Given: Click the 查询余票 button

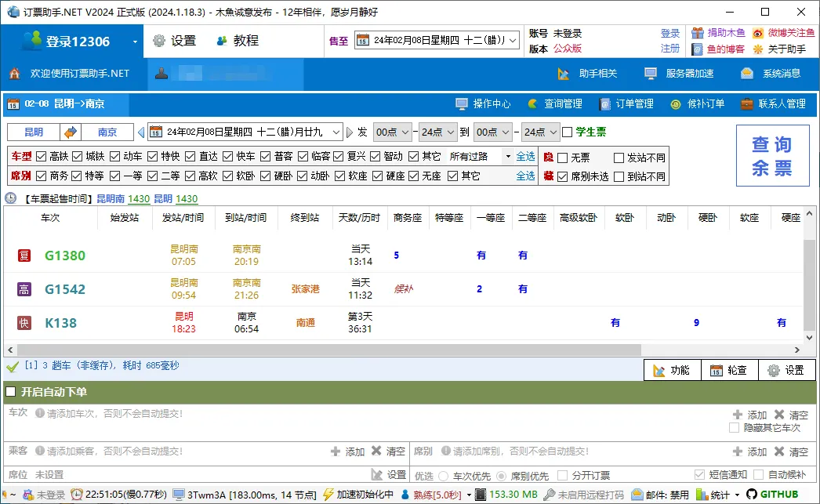Looking at the screenshot, I should (772, 156).
